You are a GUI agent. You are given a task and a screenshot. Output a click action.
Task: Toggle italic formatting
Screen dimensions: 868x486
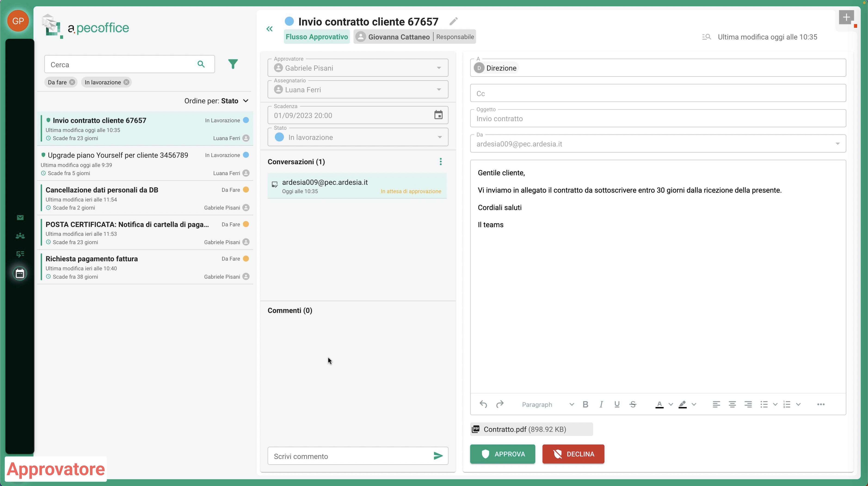601,404
